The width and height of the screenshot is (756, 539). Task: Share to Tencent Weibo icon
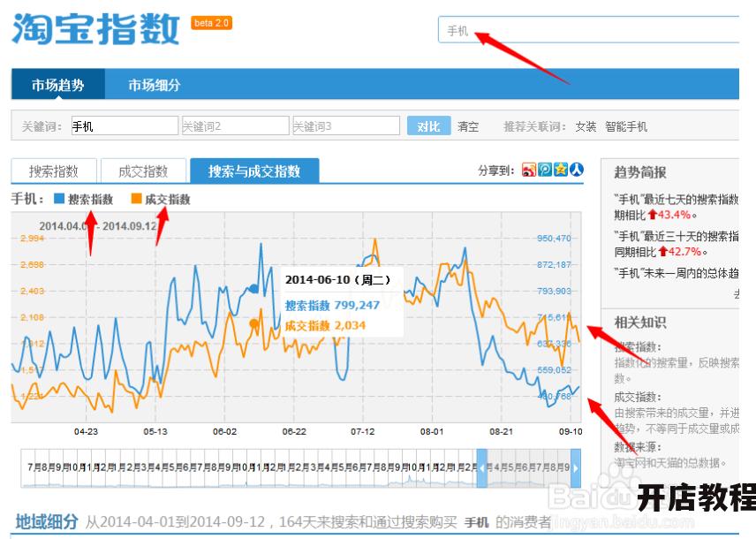[x=545, y=170]
